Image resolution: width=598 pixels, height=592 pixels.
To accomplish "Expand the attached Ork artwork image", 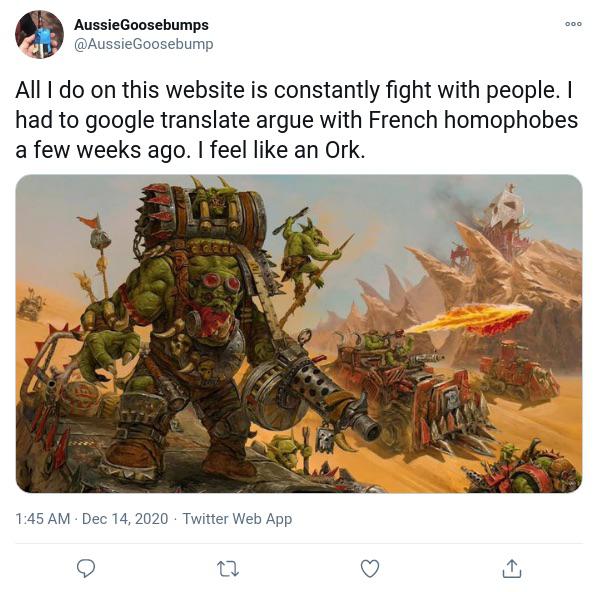I will coord(299,334).
